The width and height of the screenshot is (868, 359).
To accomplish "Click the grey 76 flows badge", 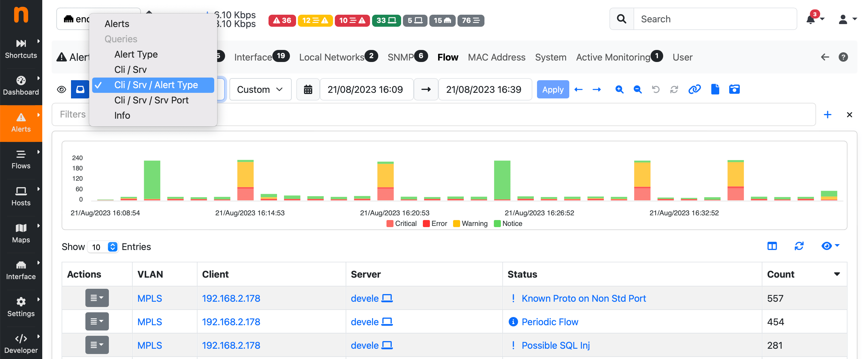I will click(471, 20).
